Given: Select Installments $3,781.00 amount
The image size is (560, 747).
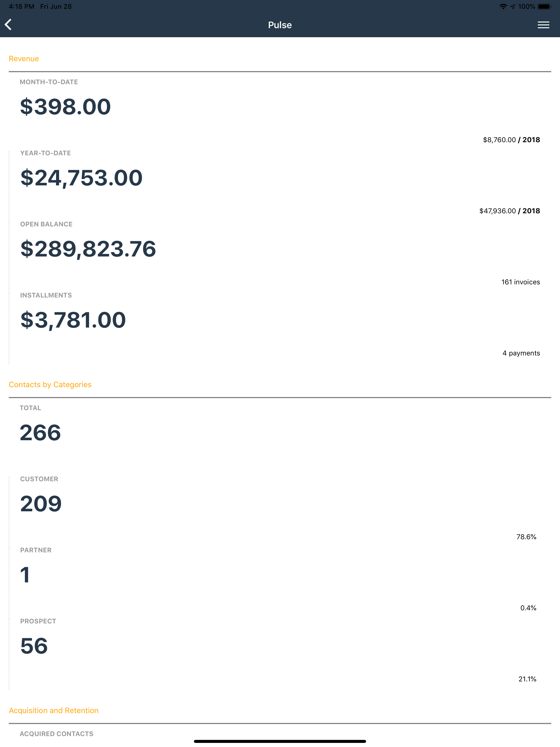Looking at the screenshot, I should (x=73, y=320).
